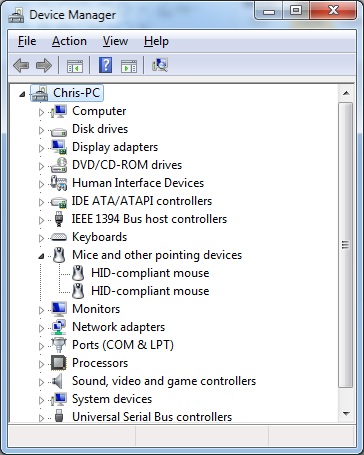Screen dimensions: 364x455
Task: Click the scrollbar up arrow
Action: [346, 93]
